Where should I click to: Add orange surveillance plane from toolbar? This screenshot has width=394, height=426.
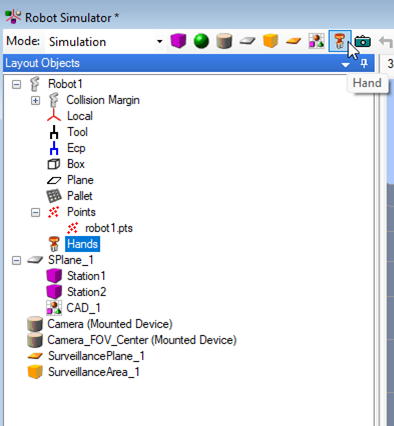[293, 41]
